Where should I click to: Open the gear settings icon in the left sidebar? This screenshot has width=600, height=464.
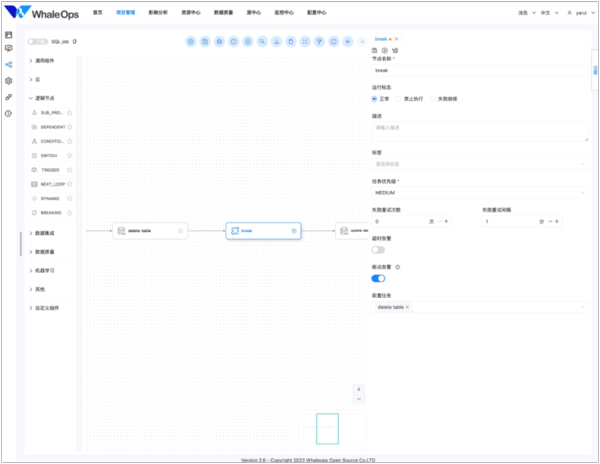[x=9, y=81]
